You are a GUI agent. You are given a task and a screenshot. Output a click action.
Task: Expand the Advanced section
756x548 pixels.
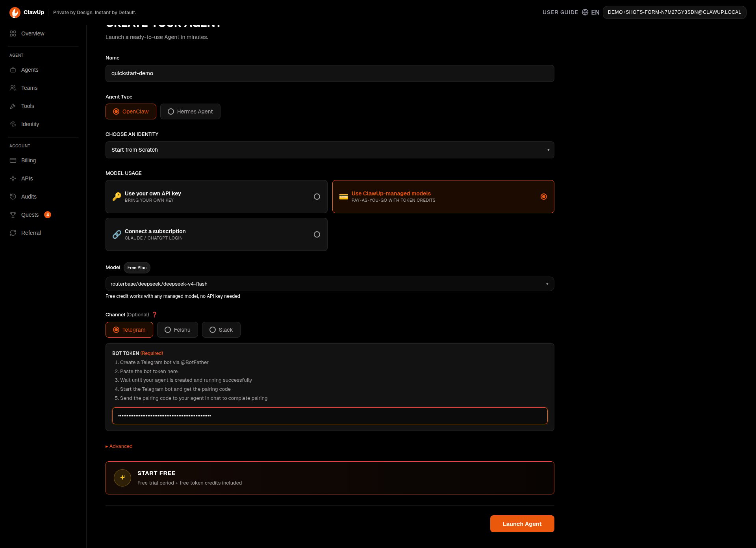click(x=119, y=446)
